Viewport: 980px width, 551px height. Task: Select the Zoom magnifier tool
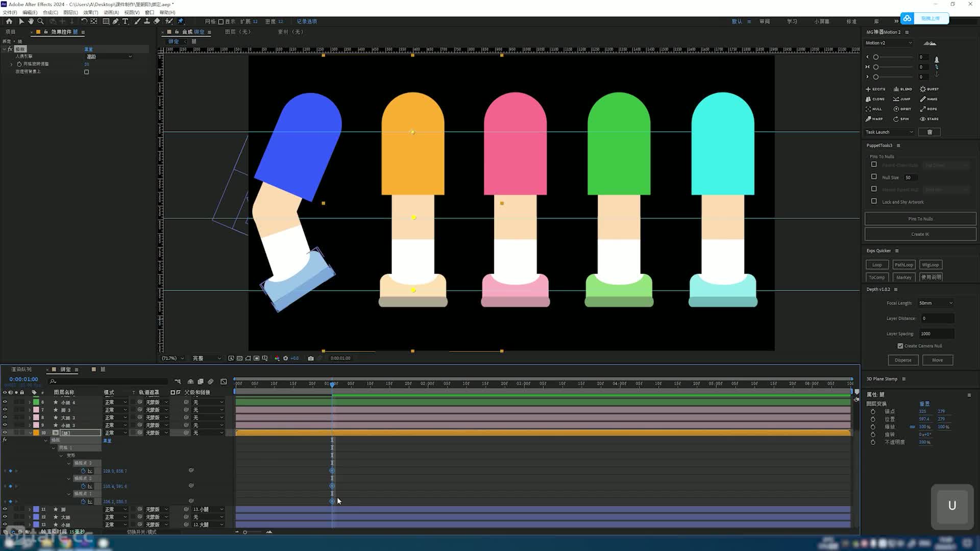click(x=40, y=21)
